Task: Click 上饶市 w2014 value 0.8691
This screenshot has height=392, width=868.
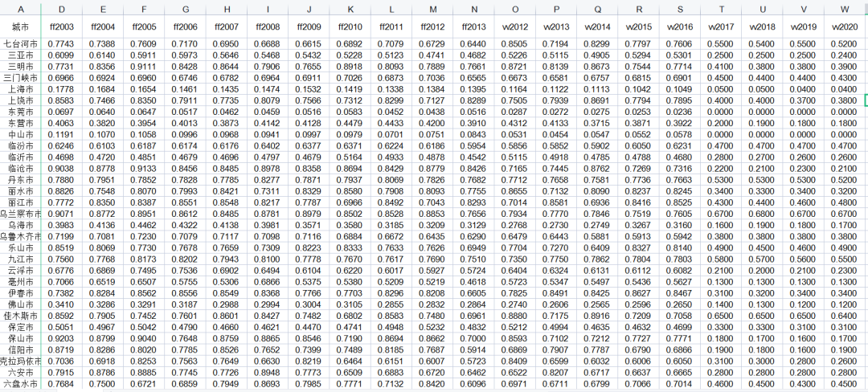Action: [x=598, y=100]
